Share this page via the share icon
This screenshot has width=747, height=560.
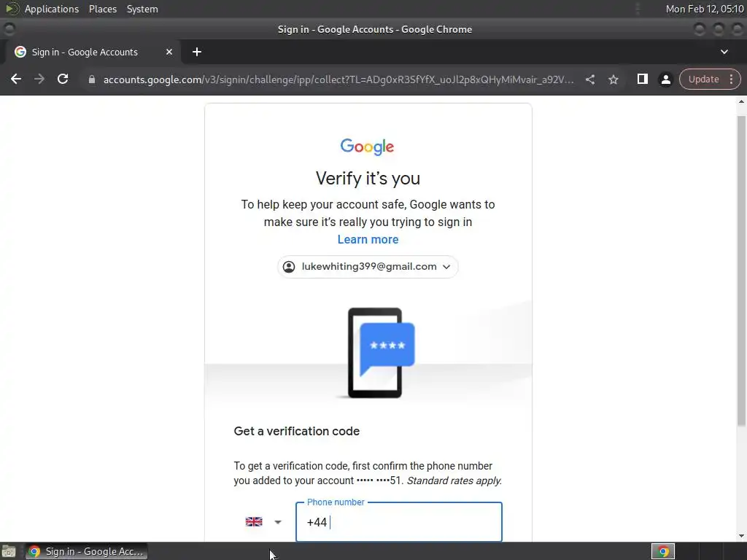589,79
